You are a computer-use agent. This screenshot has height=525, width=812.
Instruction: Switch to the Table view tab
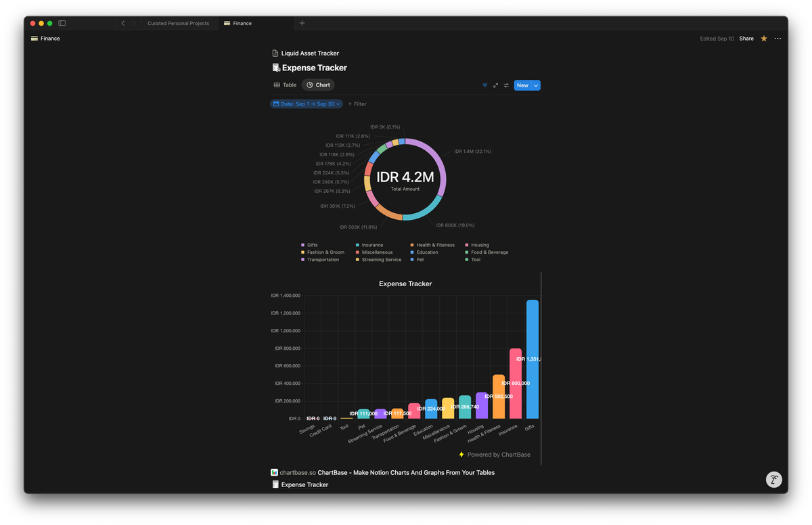point(285,85)
